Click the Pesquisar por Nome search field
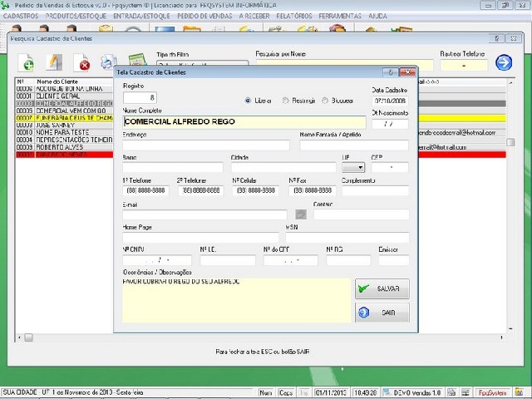Image resolution: width=532 pixels, height=399 pixels. (344, 65)
